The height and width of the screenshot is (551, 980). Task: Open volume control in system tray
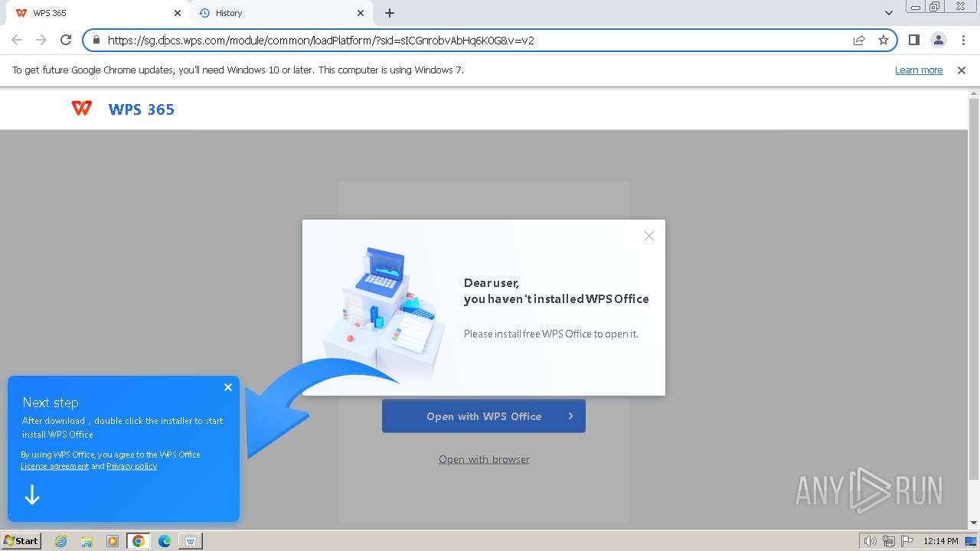(871, 541)
